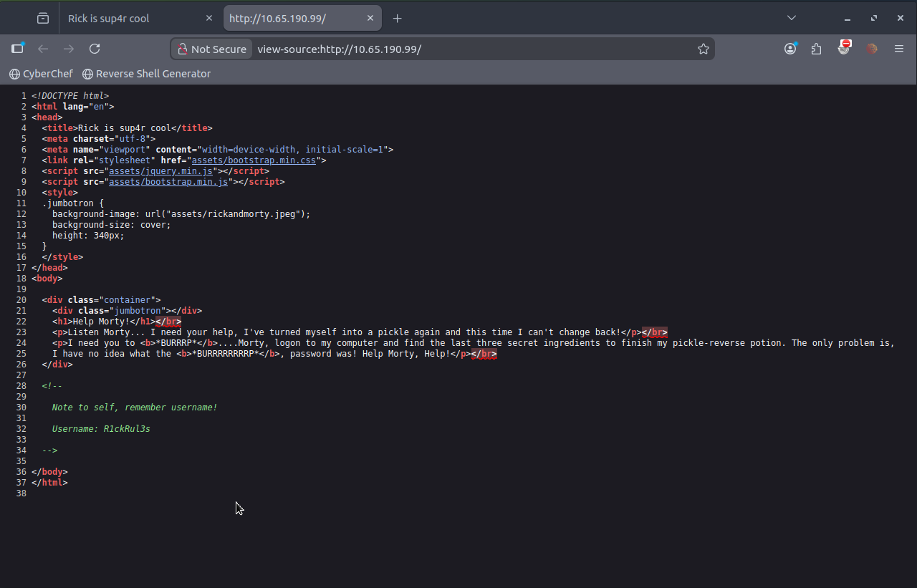The width and height of the screenshot is (917, 588).
Task: Close the Rick is sup4r cool tab
Action: click(x=209, y=18)
